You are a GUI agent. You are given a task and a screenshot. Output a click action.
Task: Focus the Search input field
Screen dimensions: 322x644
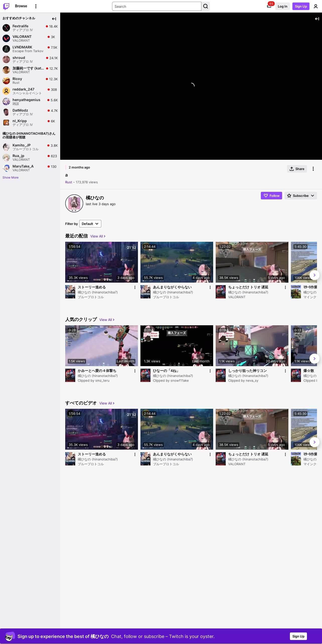click(157, 6)
